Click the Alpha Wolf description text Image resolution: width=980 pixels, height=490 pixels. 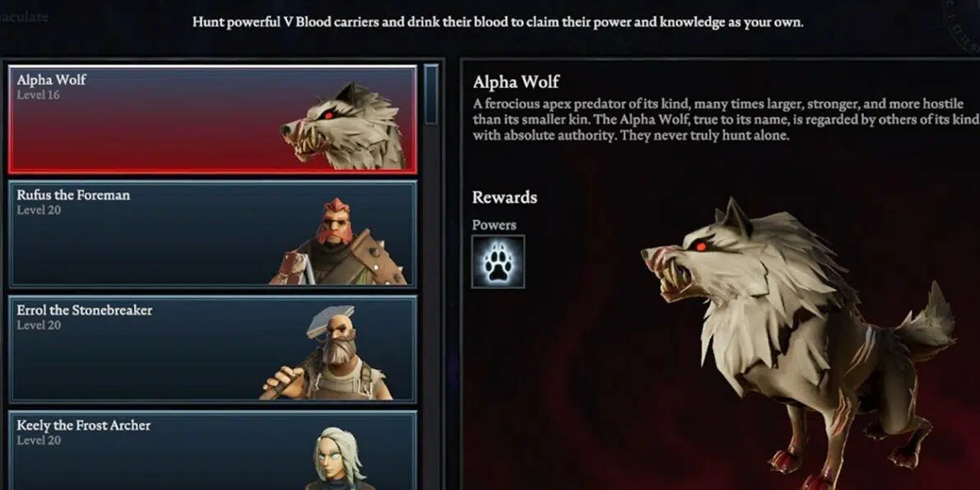point(725,119)
